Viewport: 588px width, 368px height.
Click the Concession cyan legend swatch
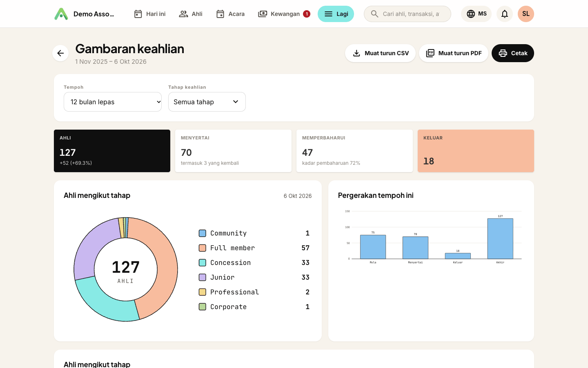coord(203,263)
